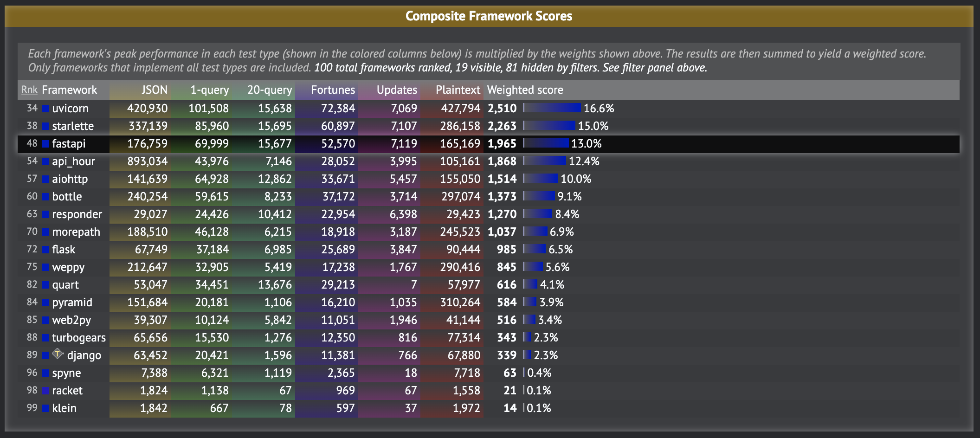The height and width of the screenshot is (438, 980).
Task: Click the Fortunes column header
Action: pos(333,90)
